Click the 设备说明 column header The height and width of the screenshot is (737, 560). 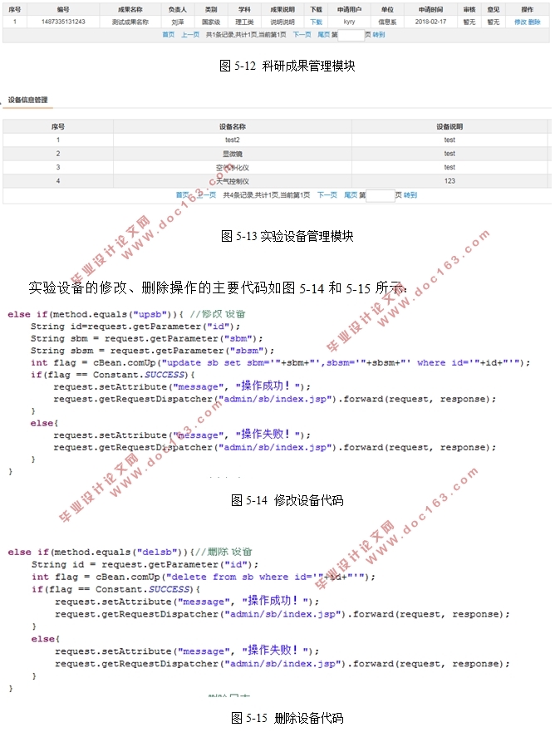(449, 126)
